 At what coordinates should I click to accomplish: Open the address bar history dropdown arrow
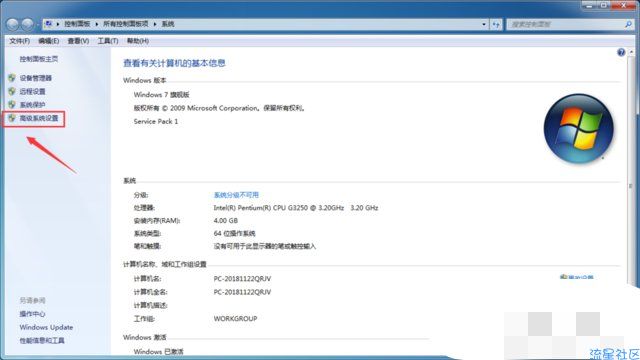tap(484, 24)
